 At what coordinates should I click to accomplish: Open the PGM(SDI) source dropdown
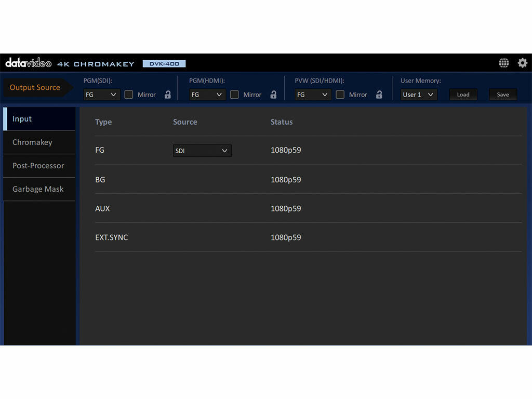point(102,95)
